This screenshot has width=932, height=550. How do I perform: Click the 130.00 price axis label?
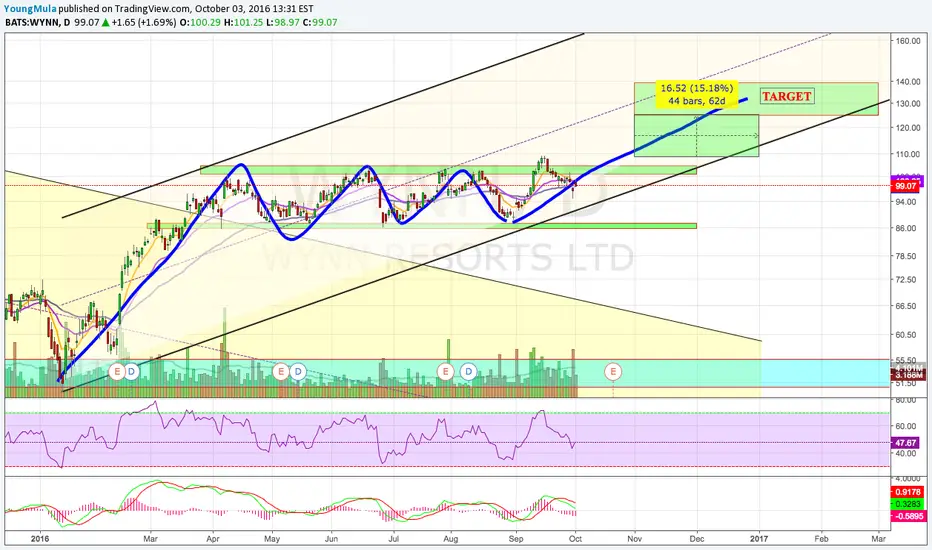[909, 103]
